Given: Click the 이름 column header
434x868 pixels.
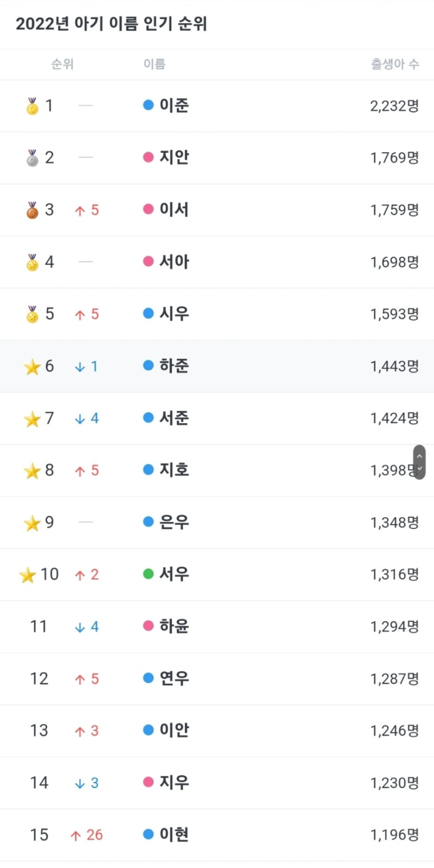Looking at the screenshot, I should pyautogui.click(x=154, y=65).
